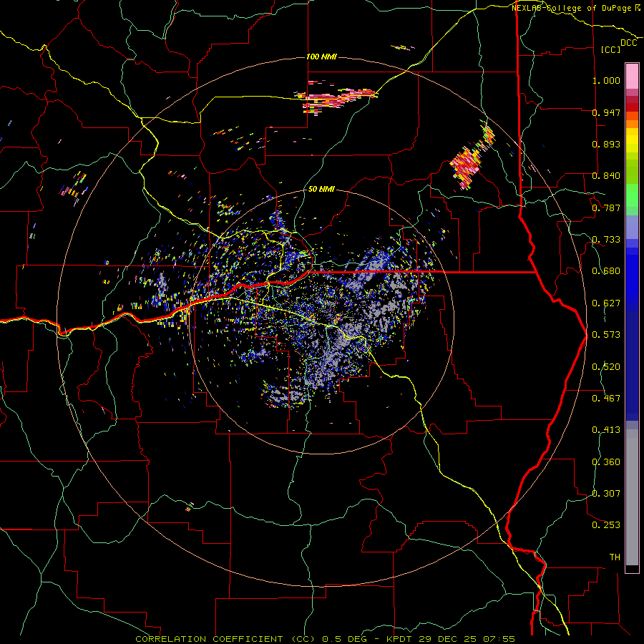Screen dimensions: 644x644
Task: Select the 0.787 scale value
Action: [x=606, y=208]
